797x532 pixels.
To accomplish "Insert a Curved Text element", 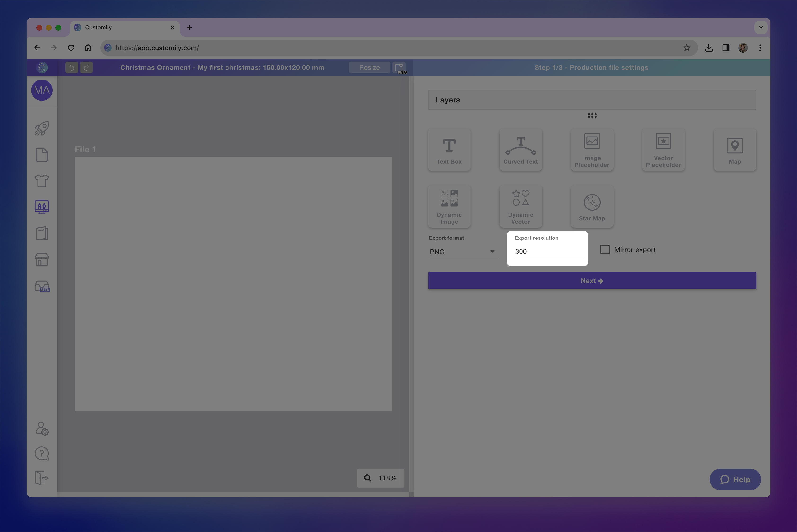I will [520, 149].
